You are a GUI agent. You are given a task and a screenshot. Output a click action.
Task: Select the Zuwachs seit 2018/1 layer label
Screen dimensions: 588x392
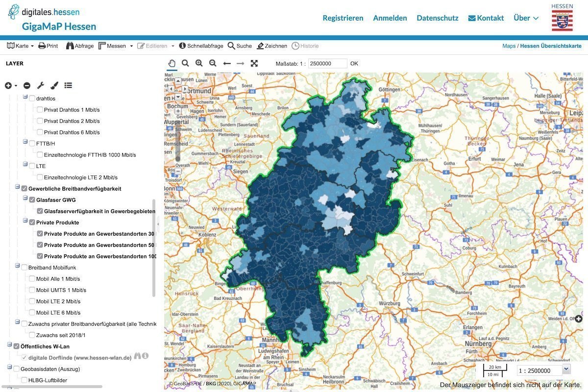click(x=61, y=335)
